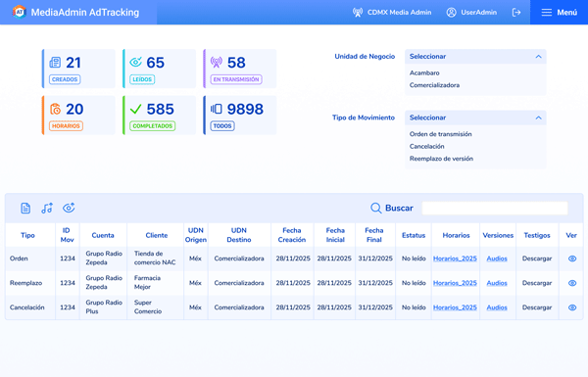Click the document toolbar icon above the table

[25, 208]
